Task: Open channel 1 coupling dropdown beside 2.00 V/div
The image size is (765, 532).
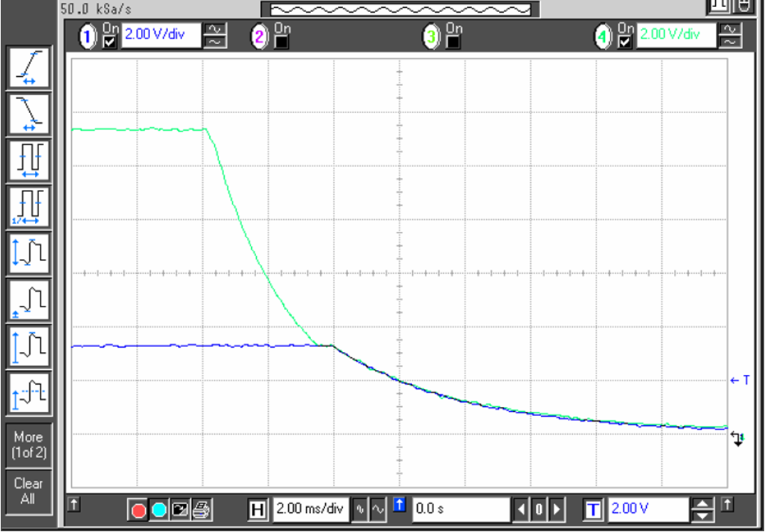Action: [x=215, y=36]
